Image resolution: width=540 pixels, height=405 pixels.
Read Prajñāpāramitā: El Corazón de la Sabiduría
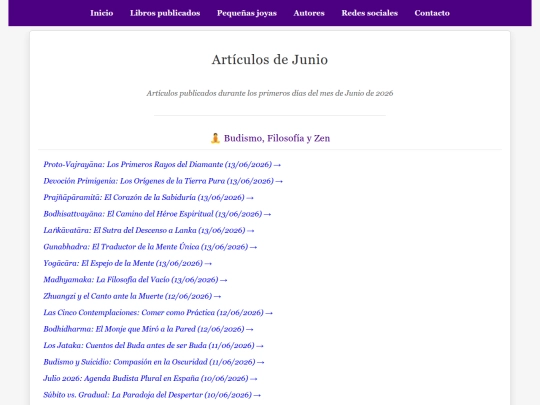148,197
